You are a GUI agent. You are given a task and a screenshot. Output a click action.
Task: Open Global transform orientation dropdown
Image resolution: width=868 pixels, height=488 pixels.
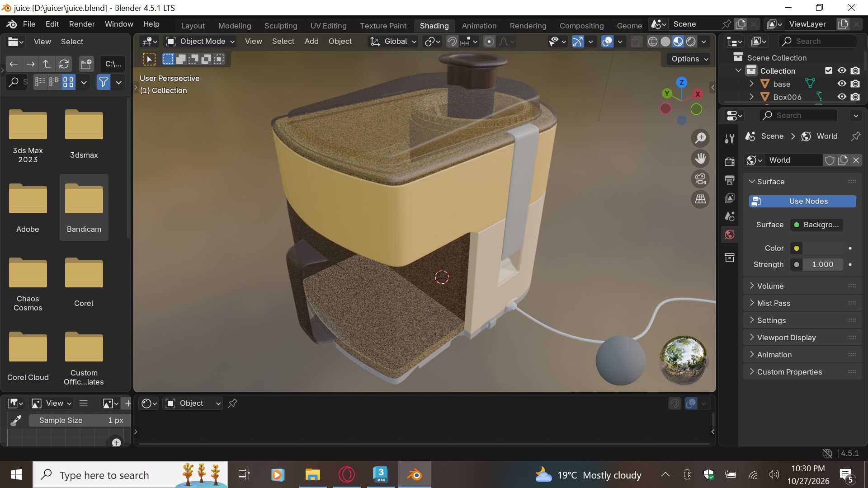click(x=393, y=42)
